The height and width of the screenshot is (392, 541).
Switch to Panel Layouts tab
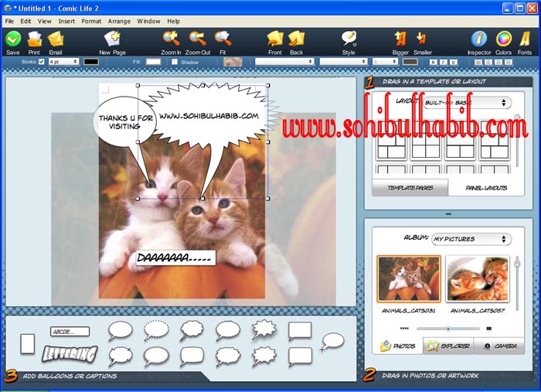coord(486,188)
